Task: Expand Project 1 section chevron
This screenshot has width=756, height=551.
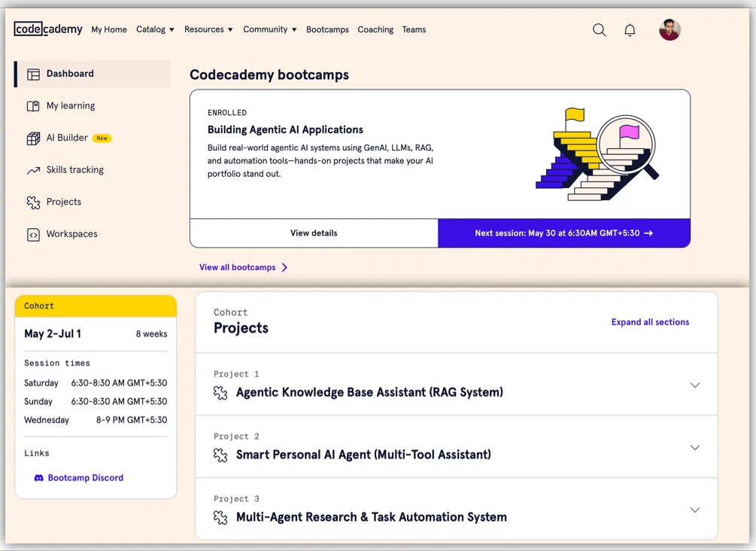Action: pos(695,385)
